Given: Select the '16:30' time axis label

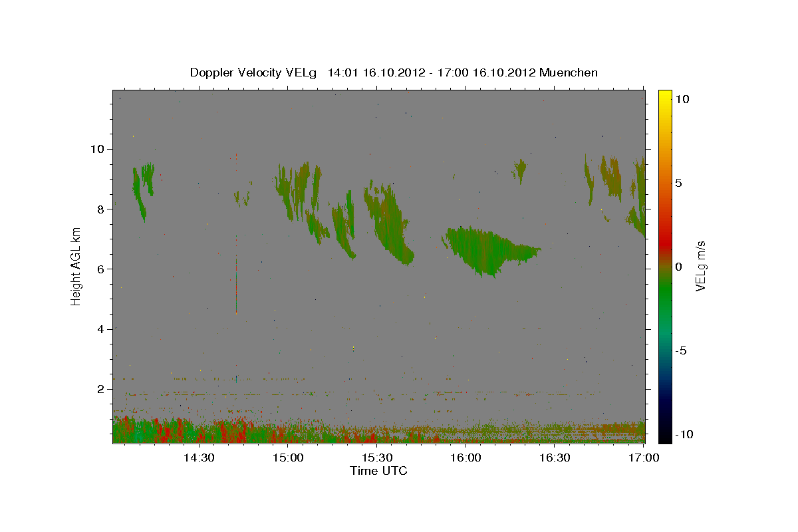Looking at the screenshot, I should click(x=555, y=458).
